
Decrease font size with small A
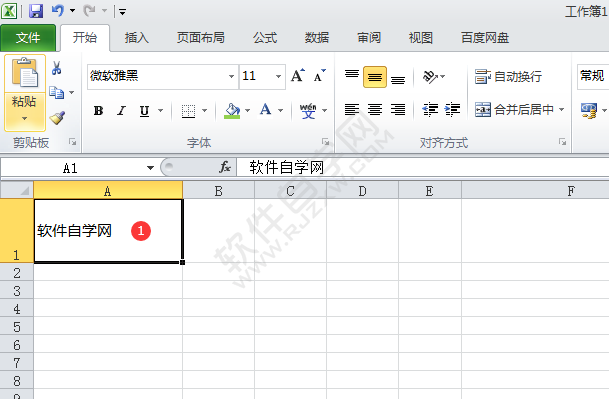(320, 75)
